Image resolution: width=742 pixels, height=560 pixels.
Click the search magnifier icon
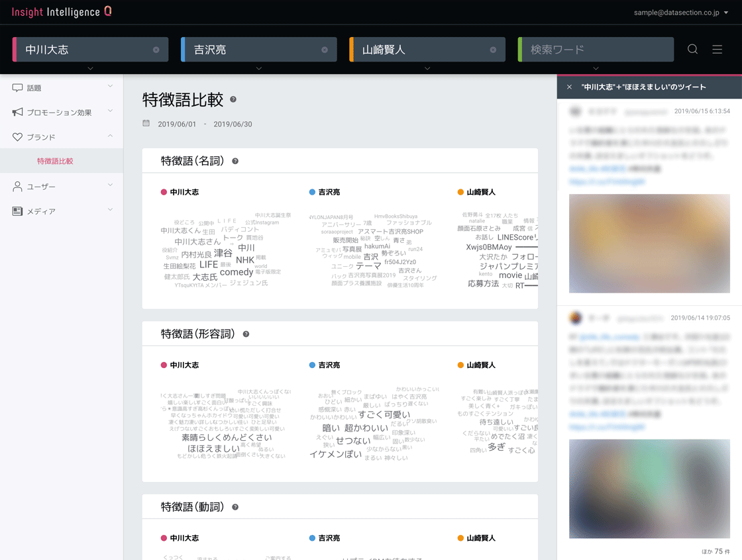(692, 49)
